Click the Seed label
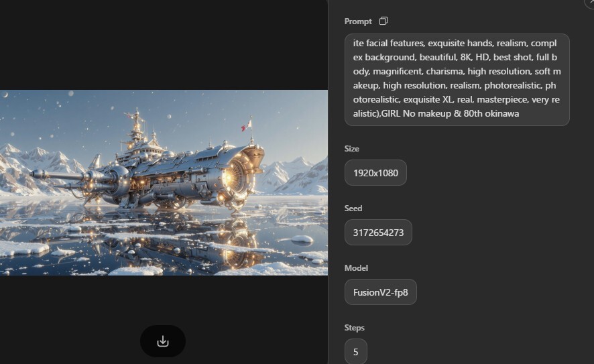Screen dimensions: 594x364 click(x=353, y=208)
